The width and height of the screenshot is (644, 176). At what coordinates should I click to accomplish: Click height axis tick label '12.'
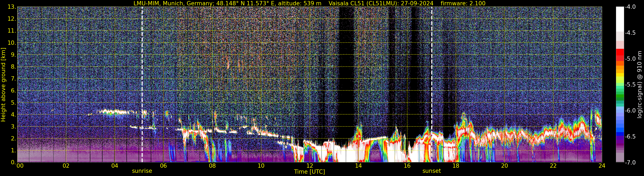click(x=12, y=19)
